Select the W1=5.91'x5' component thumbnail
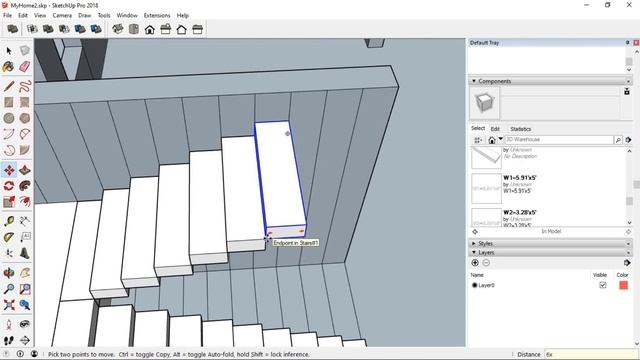Screen dimensions: 640x360 click(486, 189)
